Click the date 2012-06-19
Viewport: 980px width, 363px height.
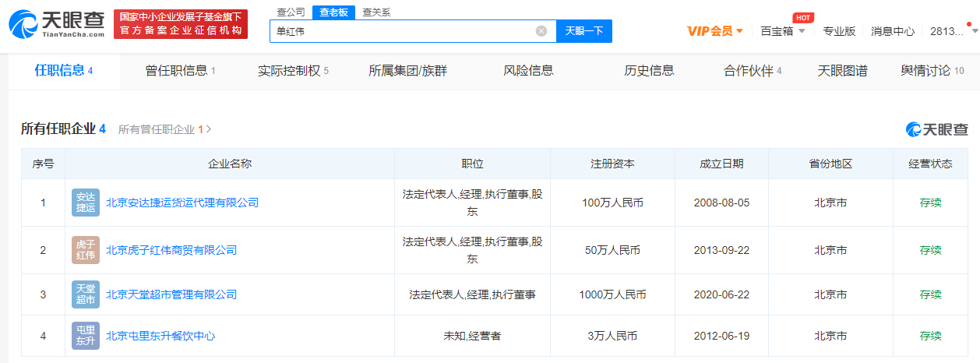[721, 336]
